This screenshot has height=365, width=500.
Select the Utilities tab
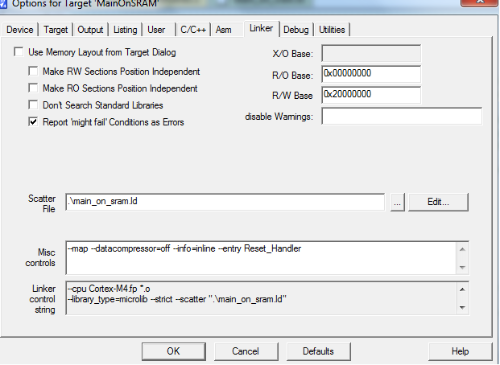tap(332, 30)
